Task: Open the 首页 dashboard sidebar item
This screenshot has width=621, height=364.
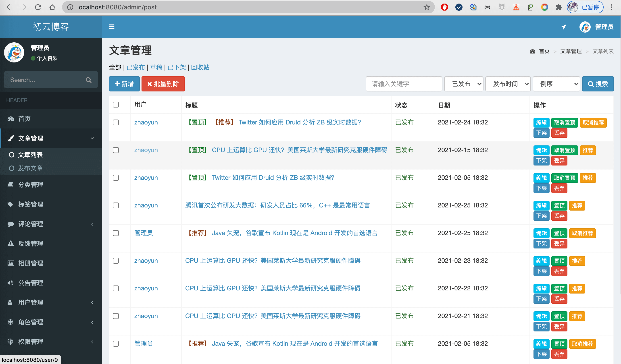Action: click(24, 119)
